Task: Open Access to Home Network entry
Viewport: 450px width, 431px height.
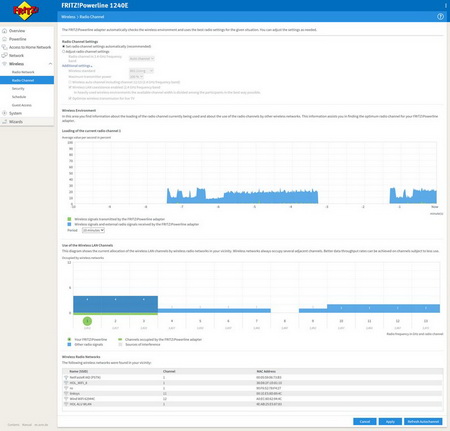Action: click(x=30, y=47)
